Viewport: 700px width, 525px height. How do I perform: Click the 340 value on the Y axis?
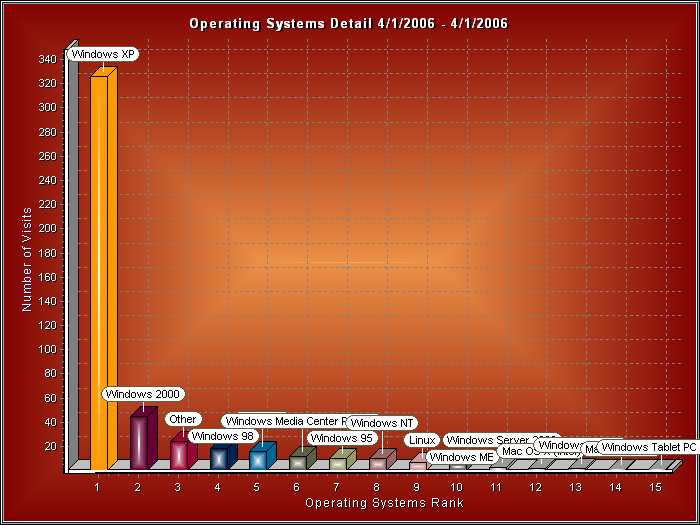pos(48,59)
